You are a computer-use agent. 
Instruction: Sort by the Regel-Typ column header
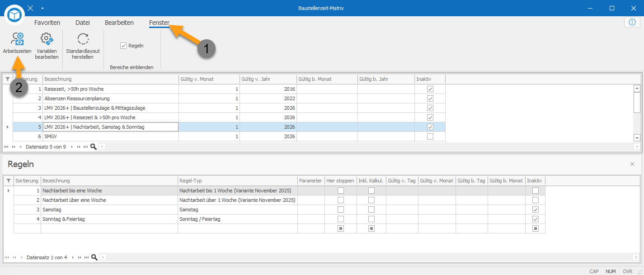[x=238, y=181]
